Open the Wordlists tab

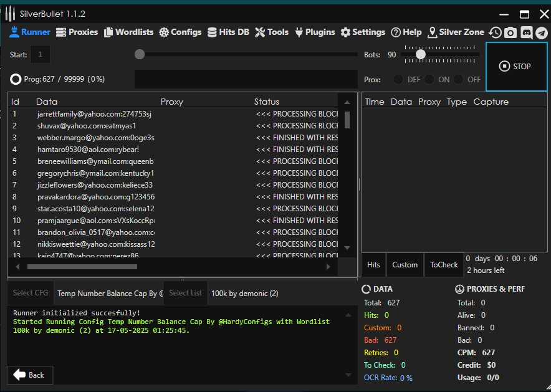pos(129,32)
